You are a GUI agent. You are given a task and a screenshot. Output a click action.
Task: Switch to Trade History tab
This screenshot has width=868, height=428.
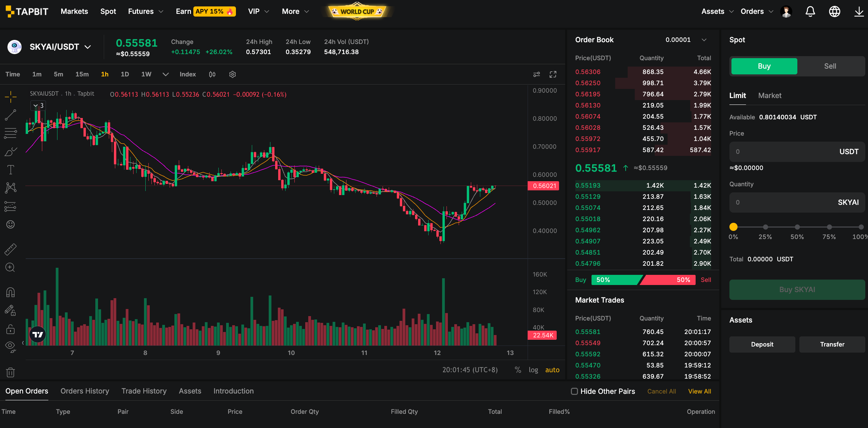coord(144,391)
